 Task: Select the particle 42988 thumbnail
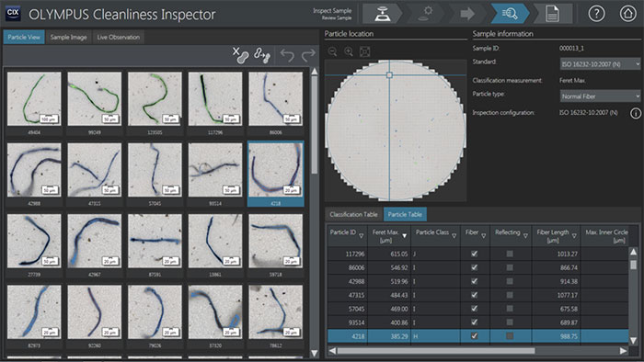[x=34, y=170]
